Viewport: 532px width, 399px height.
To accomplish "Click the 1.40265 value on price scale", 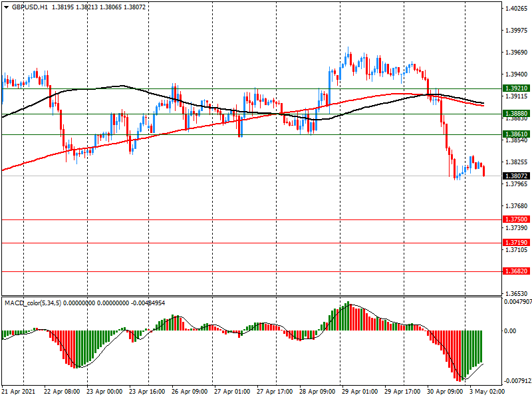I will tap(516, 9).
